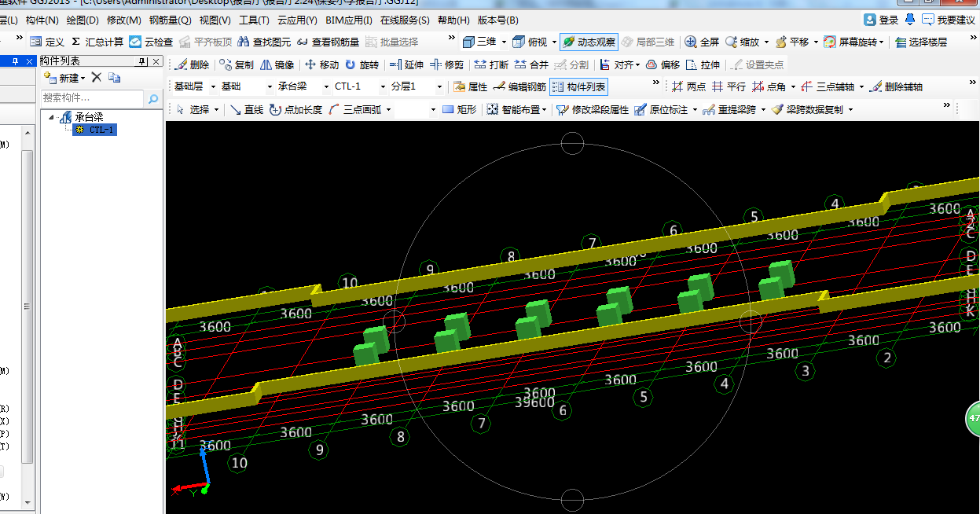Open 编辑钢筋 edit rebar tool
Image resolution: width=980 pixels, height=514 pixels.
tap(519, 87)
